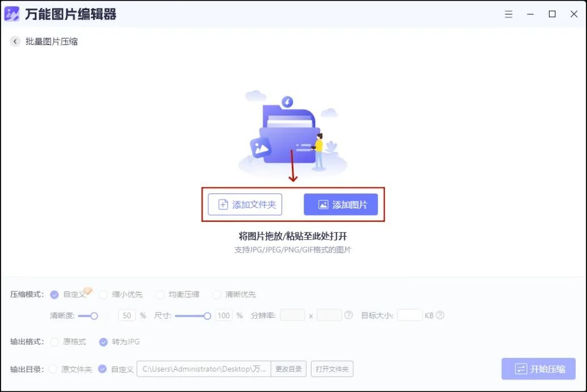Choose 清晰优先 compression mode

(x=217, y=294)
